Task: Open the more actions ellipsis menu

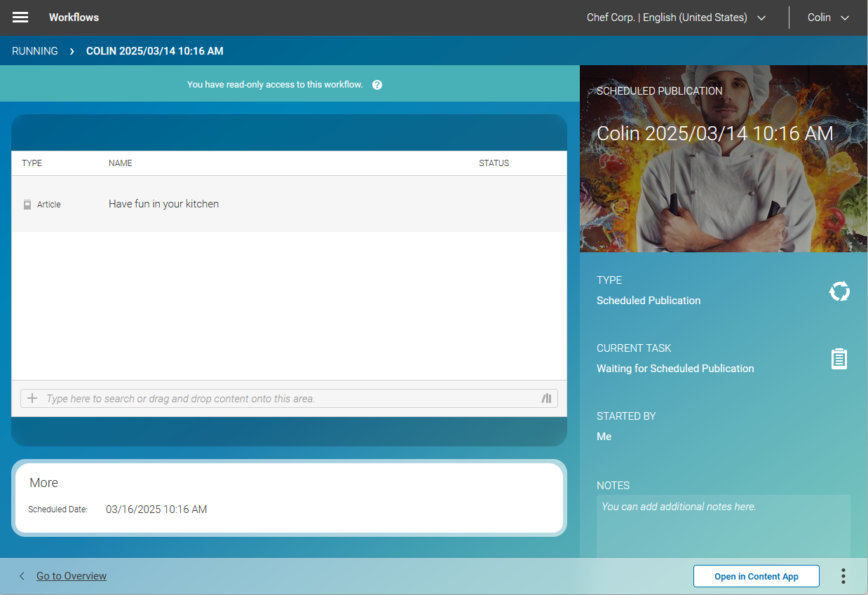Action: click(843, 575)
